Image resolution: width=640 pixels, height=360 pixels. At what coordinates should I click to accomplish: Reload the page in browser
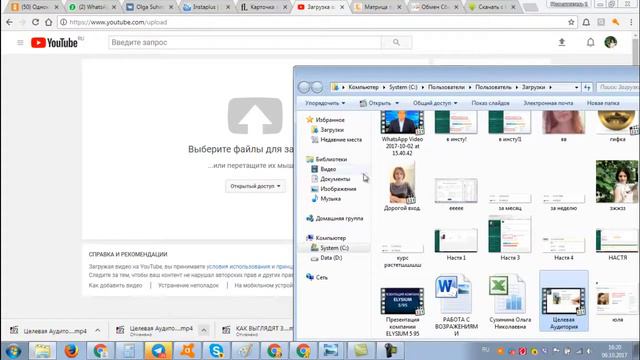[36, 22]
